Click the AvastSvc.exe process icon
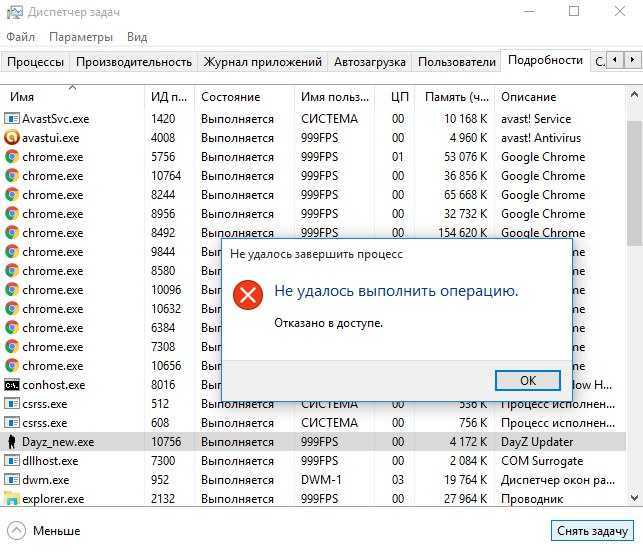643x552 pixels. [11, 119]
